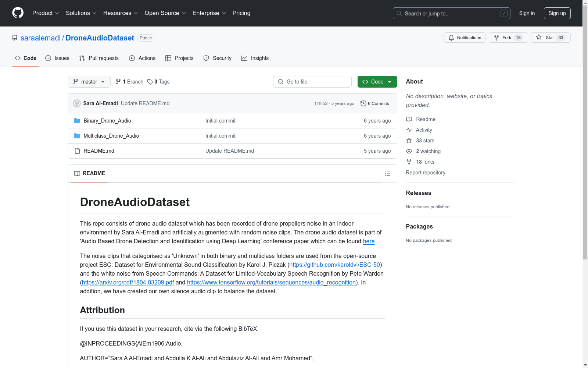Screen dimensions: 588x368
Task: View 6 Commits history
Action: (375, 103)
